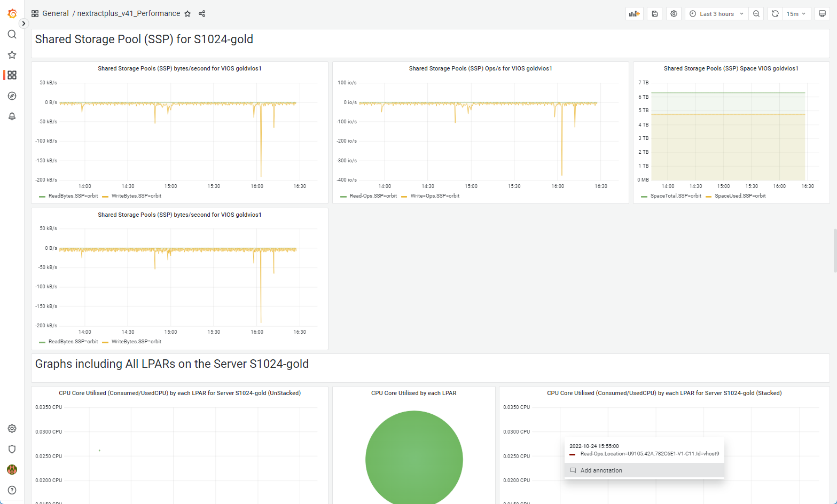Open the Last 3 hours time picker
837x504 pixels.
pyautogui.click(x=717, y=14)
